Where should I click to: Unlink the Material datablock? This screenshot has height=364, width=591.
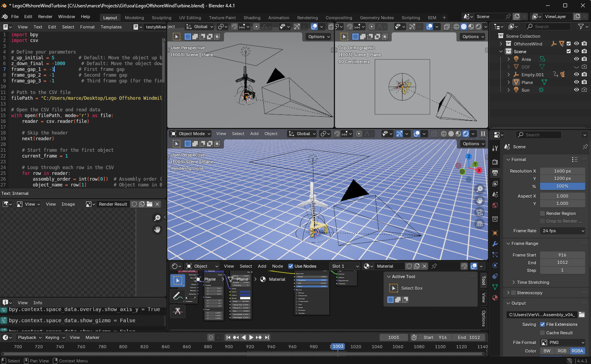[x=424, y=266]
